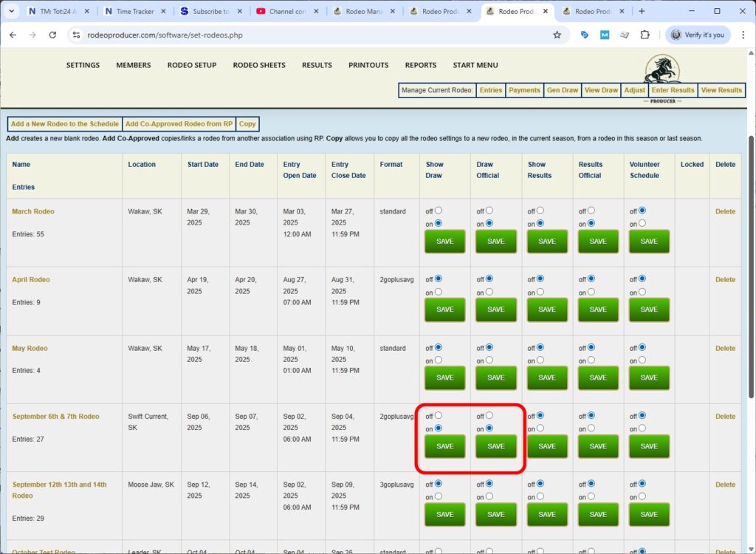The height and width of the screenshot is (554, 756).
Task: Open the RODEO SETUP menu
Action: [x=192, y=65]
